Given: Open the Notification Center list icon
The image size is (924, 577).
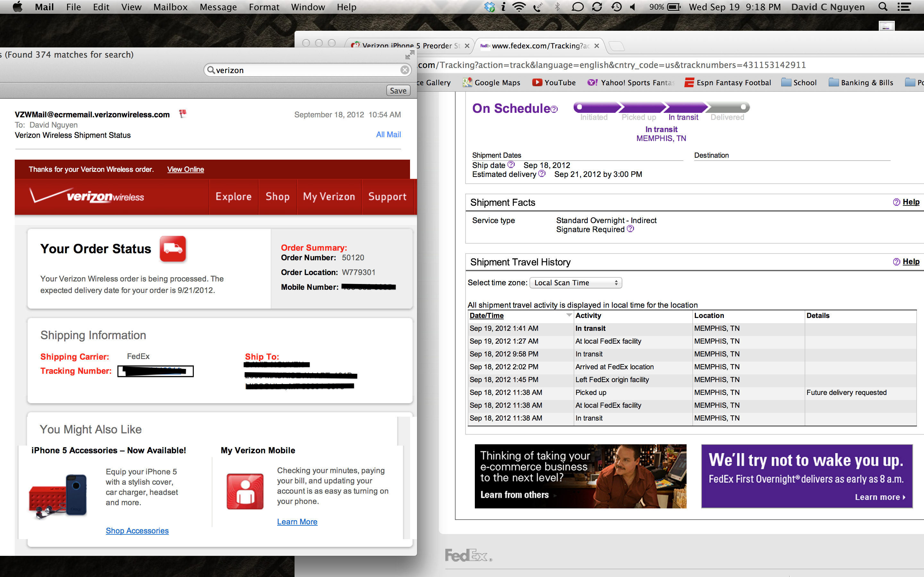Looking at the screenshot, I should (904, 7).
